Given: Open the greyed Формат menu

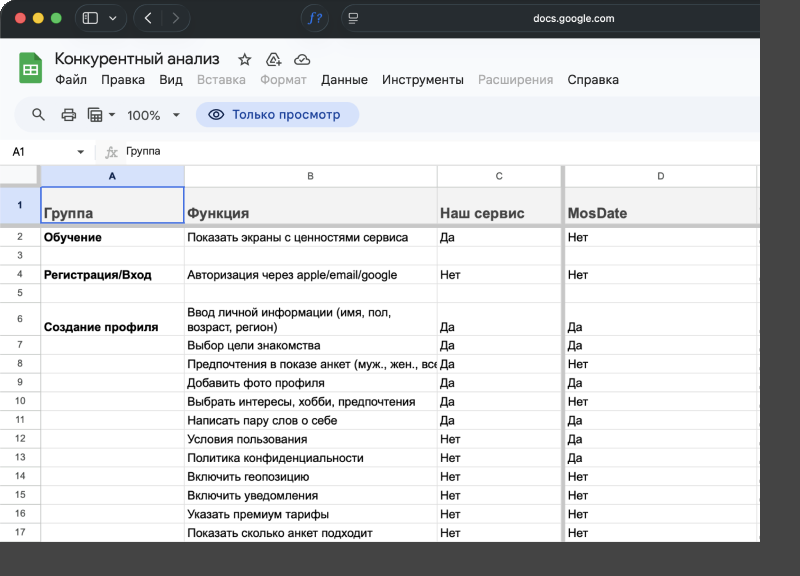Looking at the screenshot, I should click(283, 80).
